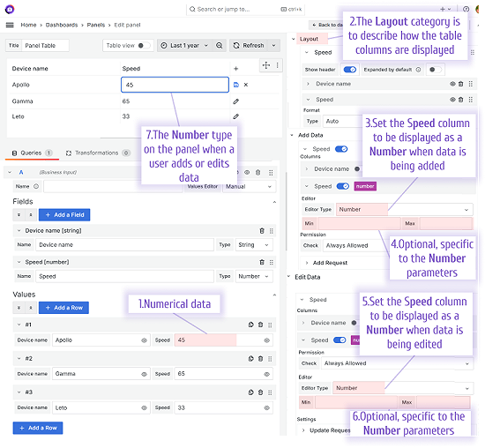The width and height of the screenshot is (485, 448).
Task: Delete value row #3
Action: point(260,392)
